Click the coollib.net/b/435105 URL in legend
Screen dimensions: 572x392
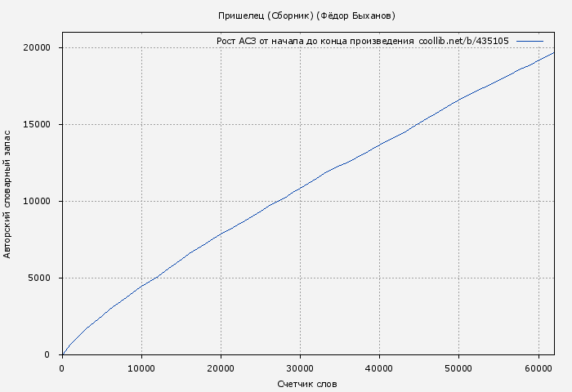click(463, 41)
